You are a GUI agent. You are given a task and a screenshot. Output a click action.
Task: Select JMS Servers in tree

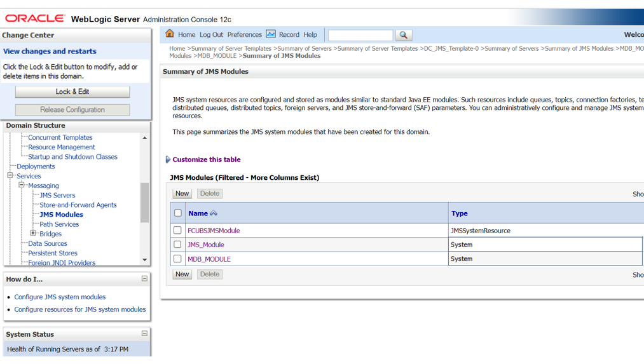tap(57, 195)
